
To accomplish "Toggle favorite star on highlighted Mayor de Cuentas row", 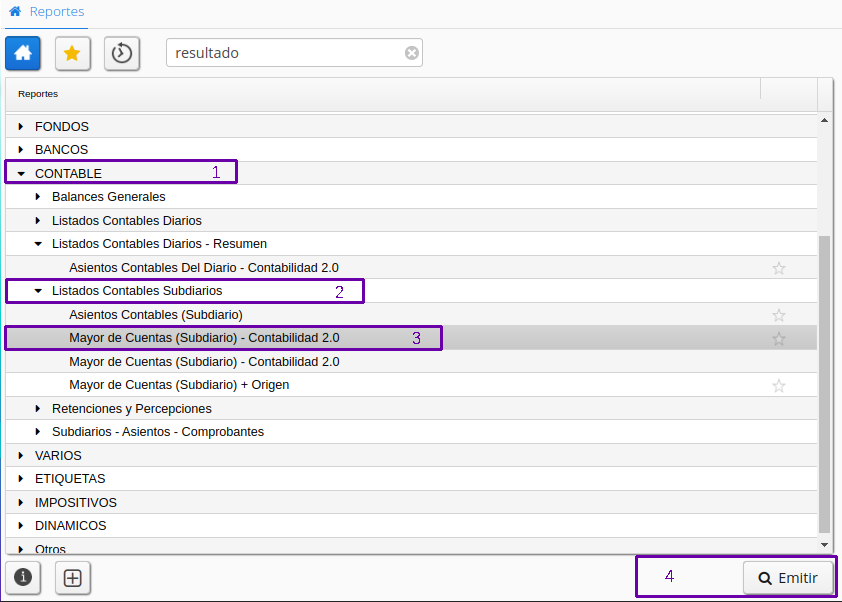I will (x=779, y=339).
